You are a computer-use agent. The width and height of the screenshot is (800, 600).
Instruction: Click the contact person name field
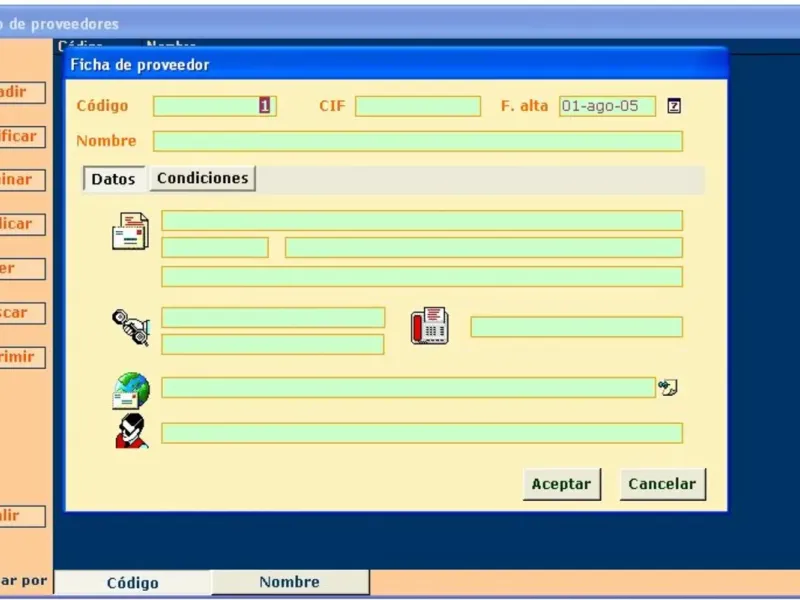[422, 433]
